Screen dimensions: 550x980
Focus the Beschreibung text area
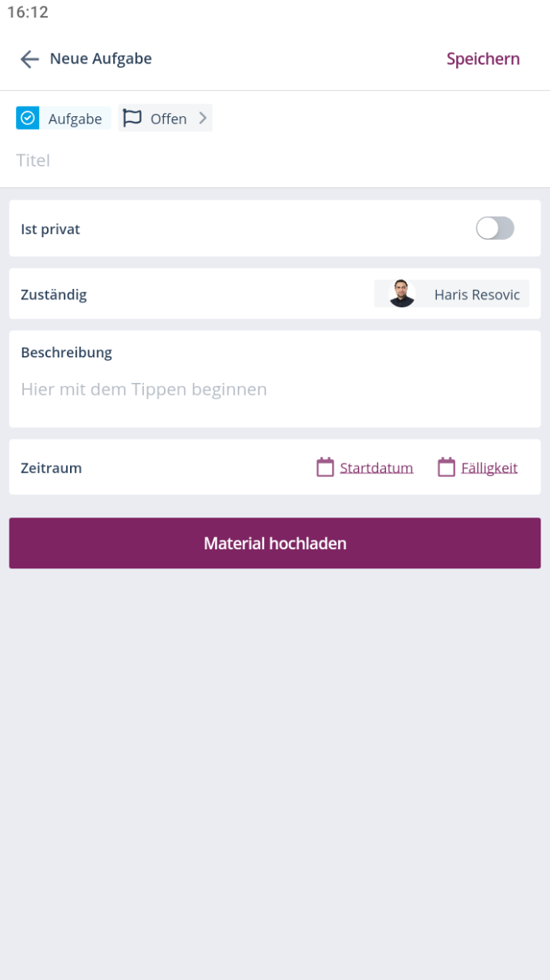[x=275, y=389]
